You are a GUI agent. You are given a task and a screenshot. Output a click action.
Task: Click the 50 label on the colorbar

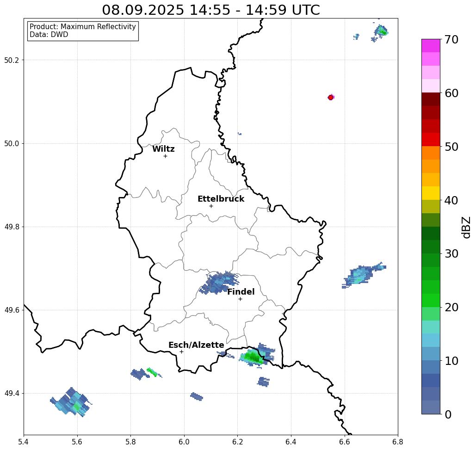[451, 147]
